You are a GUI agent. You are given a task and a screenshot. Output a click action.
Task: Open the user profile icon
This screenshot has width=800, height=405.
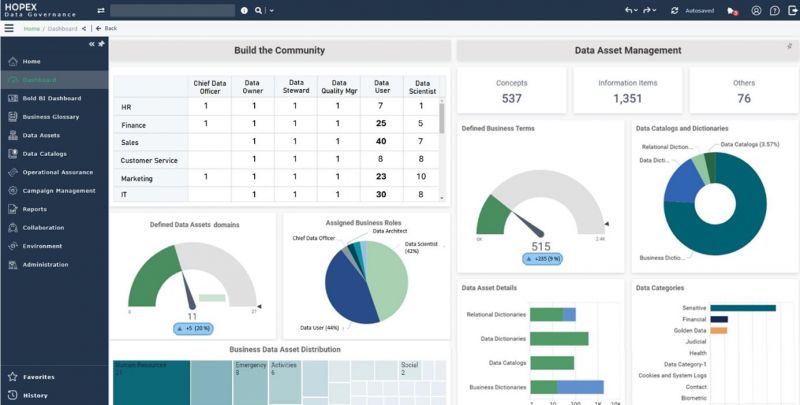tap(756, 10)
